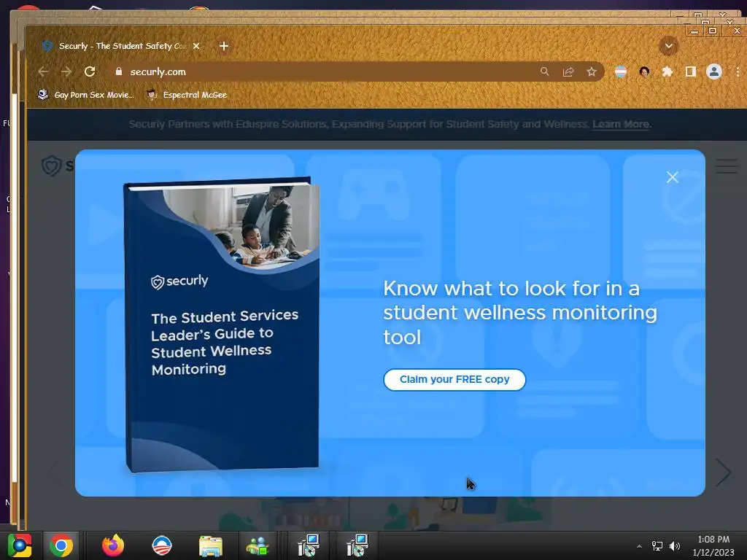The image size is (747, 560).
Task: Toggle the Chrome side panel
Action: click(690, 72)
